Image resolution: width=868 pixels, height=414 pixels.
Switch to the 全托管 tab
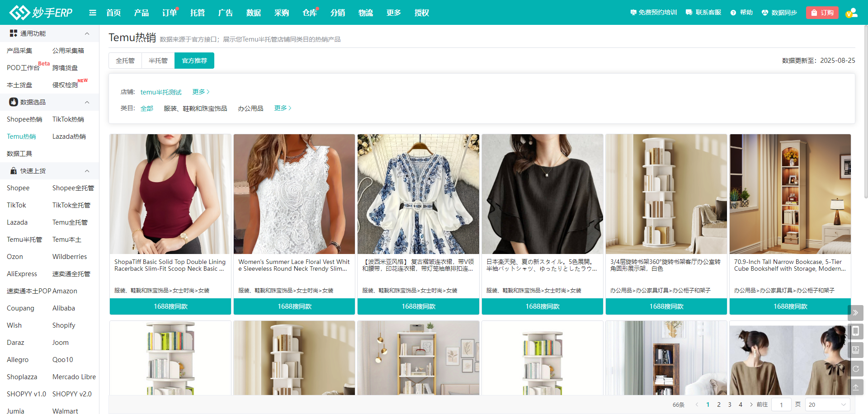[125, 61]
